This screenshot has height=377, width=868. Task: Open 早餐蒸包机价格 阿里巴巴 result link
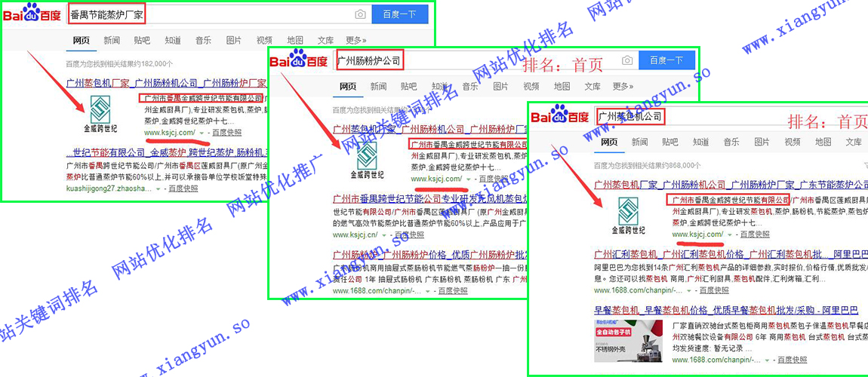point(726,310)
